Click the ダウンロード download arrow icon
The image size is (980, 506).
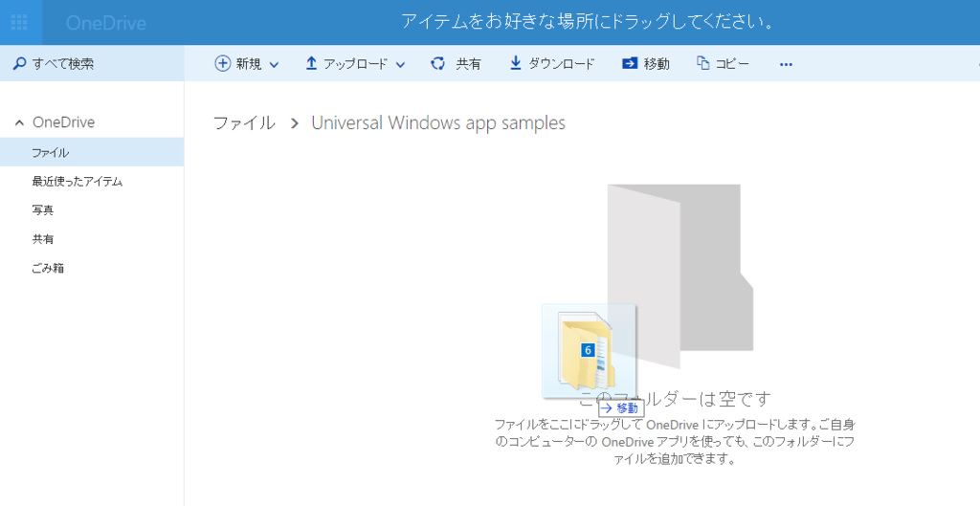coord(515,63)
